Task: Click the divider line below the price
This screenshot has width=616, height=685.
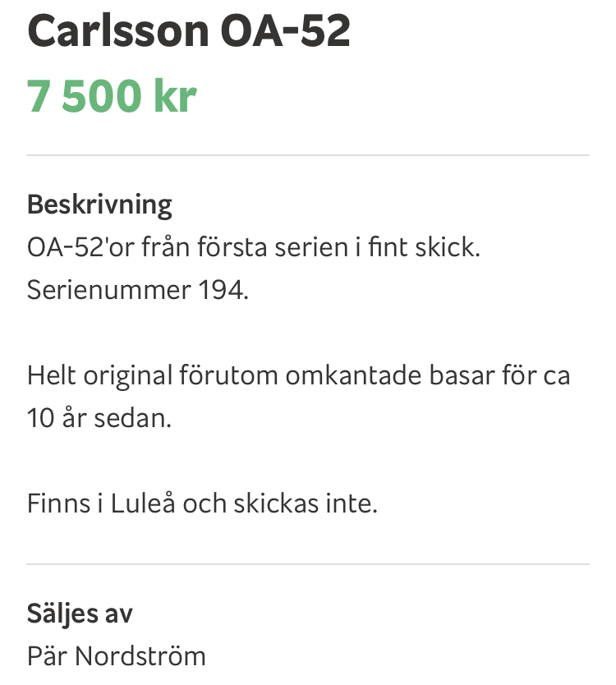Action: click(x=308, y=154)
